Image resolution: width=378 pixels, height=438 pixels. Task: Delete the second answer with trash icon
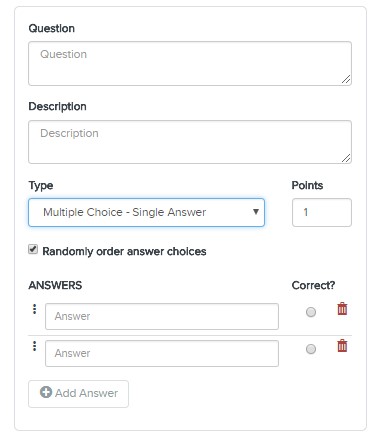tap(342, 346)
